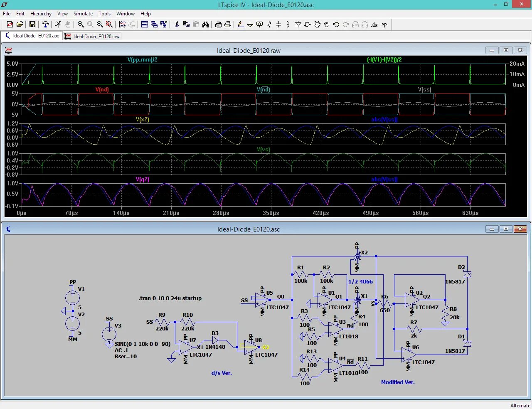Click the Autorange plot icon

(x=122, y=25)
